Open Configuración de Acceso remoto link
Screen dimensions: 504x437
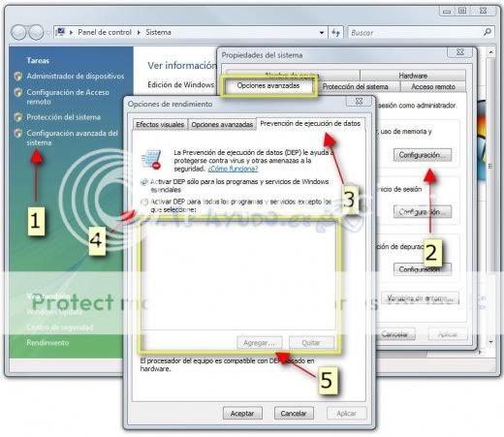click(68, 97)
